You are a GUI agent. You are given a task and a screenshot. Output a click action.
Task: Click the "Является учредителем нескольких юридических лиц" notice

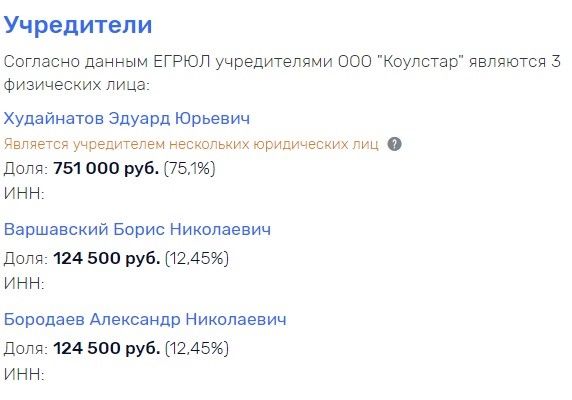(191, 144)
